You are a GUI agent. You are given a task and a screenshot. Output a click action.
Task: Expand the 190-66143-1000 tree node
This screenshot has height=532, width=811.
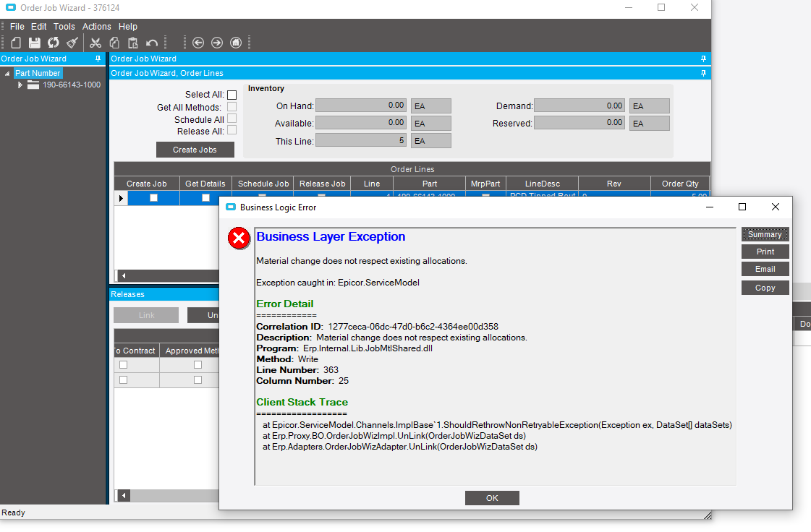pos(21,85)
